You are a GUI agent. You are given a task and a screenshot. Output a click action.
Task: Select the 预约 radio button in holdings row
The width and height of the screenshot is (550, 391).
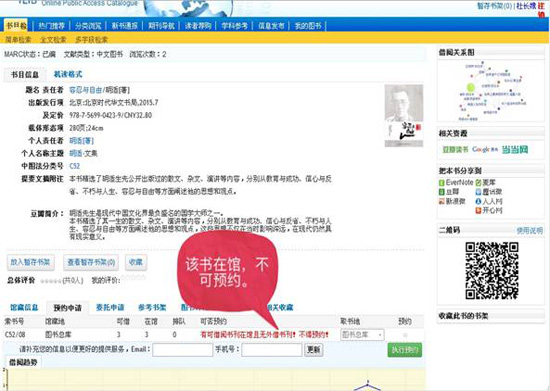coord(405,335)
